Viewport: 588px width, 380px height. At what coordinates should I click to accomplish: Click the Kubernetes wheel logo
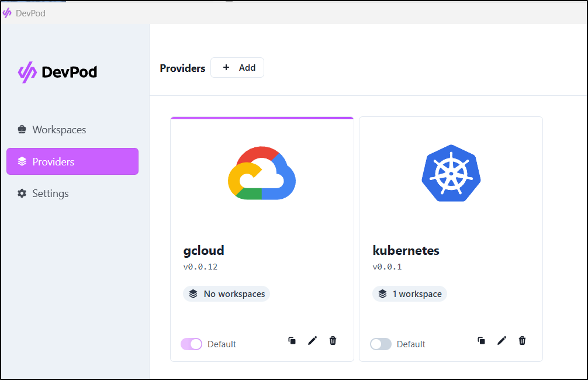pyautogui.click(x=451, y=173)
